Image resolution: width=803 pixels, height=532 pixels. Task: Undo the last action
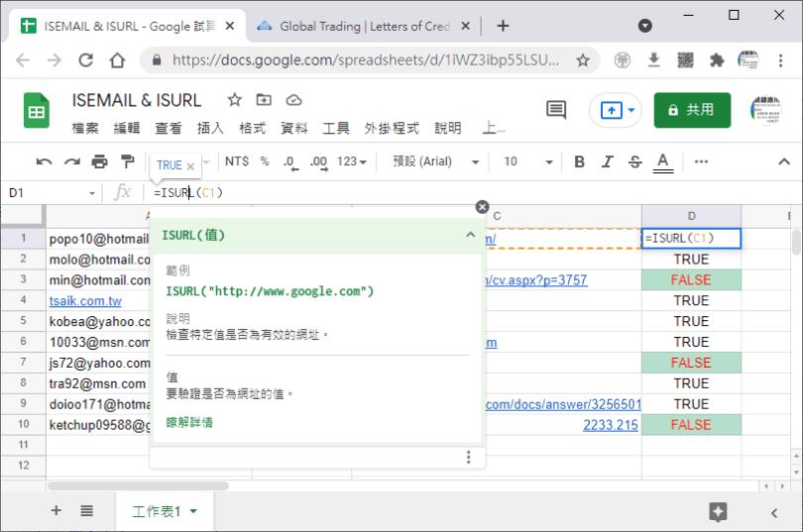click(44, 162)
